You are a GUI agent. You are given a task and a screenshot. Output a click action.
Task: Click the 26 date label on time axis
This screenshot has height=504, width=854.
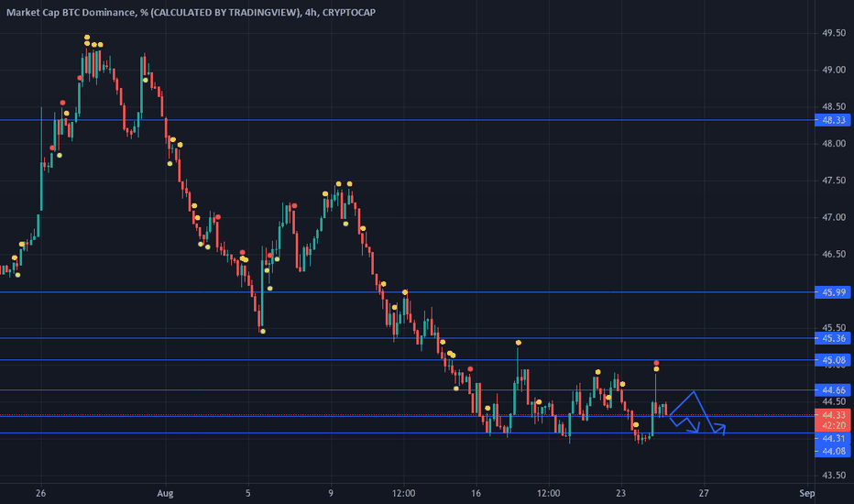click(x=41, y=494)
